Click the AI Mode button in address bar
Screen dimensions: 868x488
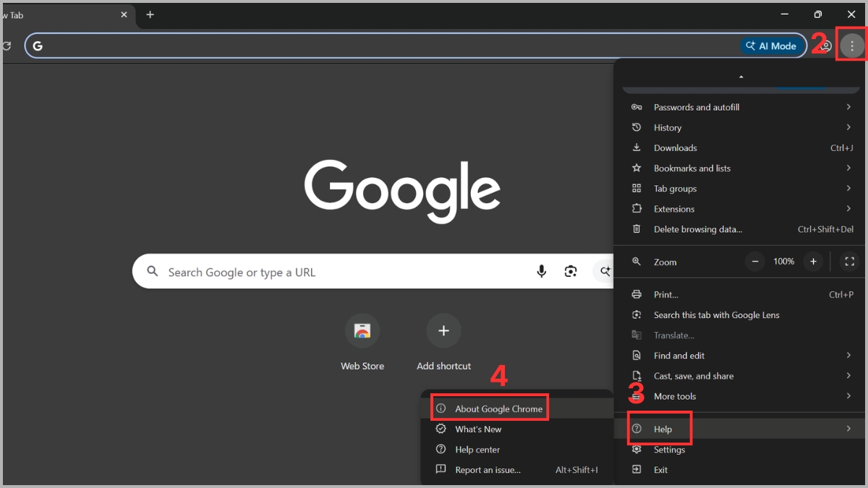[x=771, y=46]
